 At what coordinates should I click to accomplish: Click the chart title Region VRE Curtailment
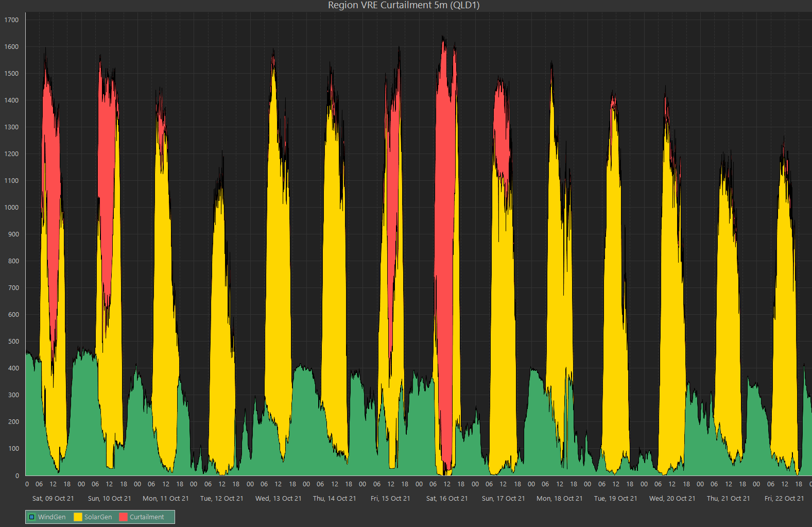click(x=404, y=5)
